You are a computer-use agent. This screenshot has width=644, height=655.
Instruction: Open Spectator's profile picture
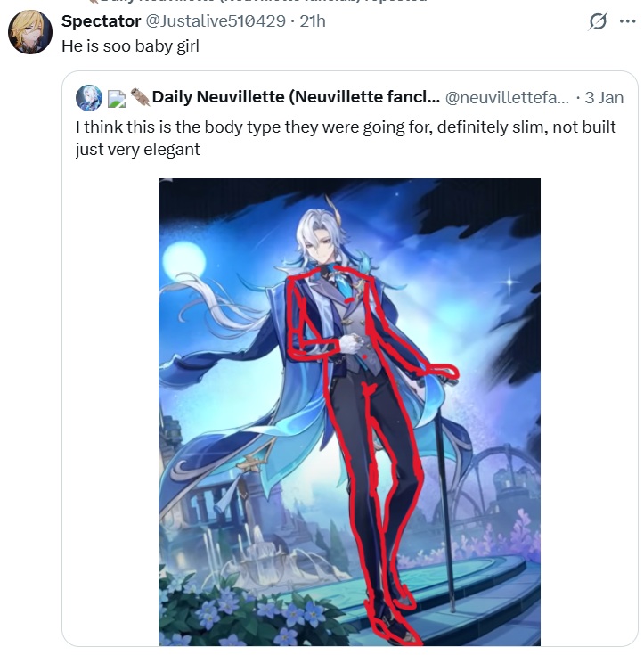pos(30,32)
